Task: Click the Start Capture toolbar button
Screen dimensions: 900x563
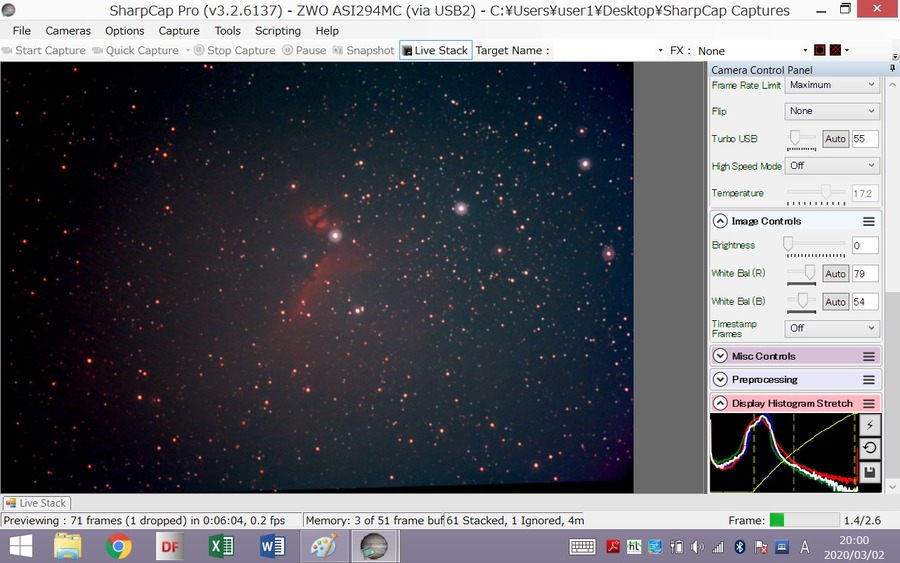Action: point(44,51)
